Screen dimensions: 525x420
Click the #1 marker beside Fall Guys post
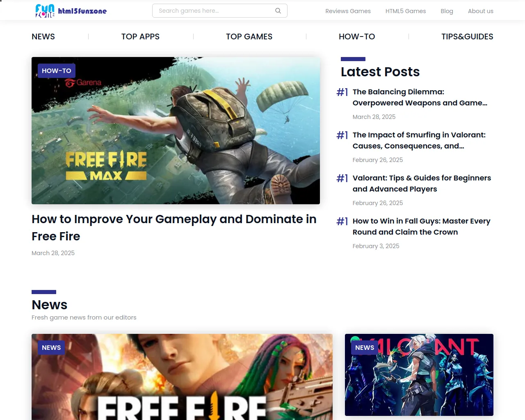(342, 221)
